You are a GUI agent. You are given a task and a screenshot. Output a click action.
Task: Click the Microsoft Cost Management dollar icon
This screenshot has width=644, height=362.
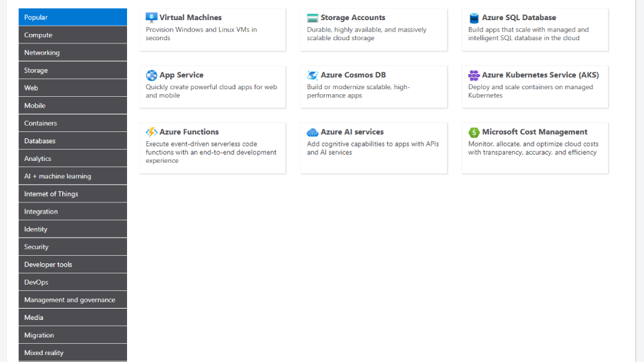474,132
